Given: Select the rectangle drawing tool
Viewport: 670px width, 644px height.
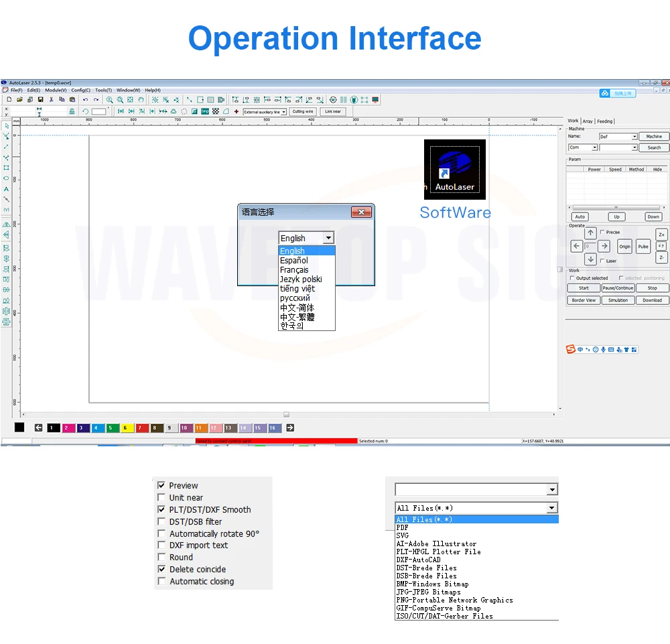Looking at the screenshot, I should click(x=7, y=168).
